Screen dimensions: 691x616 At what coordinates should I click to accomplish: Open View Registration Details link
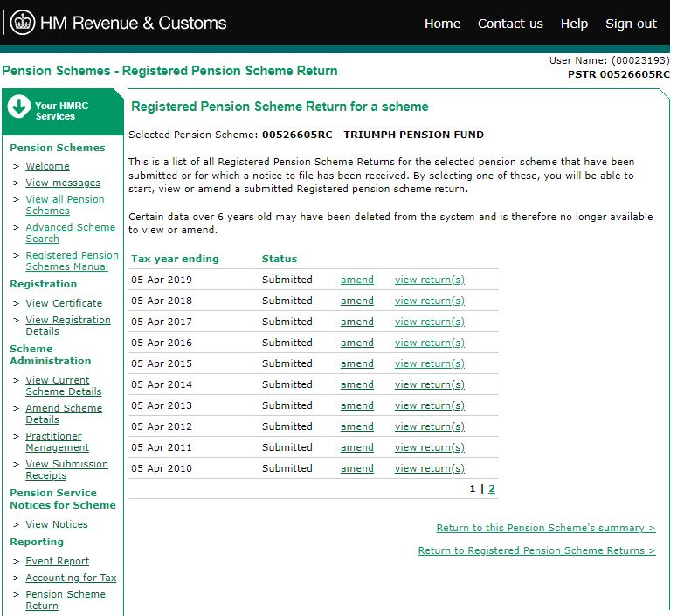pos(68,325)
